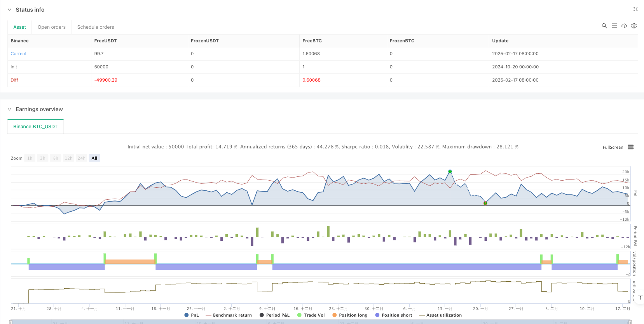Open the settings gear icon

(x=634, y=26)
